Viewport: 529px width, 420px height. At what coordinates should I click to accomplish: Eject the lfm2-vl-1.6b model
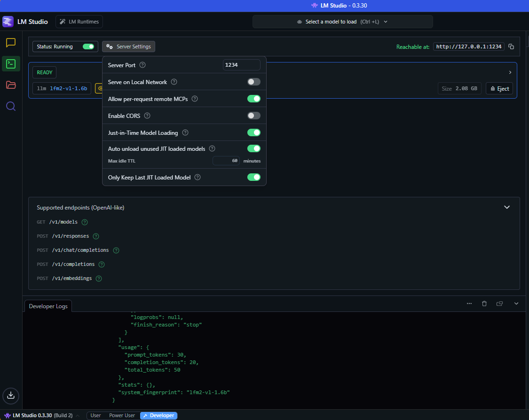pyautogui.click(x=499, y=89)
